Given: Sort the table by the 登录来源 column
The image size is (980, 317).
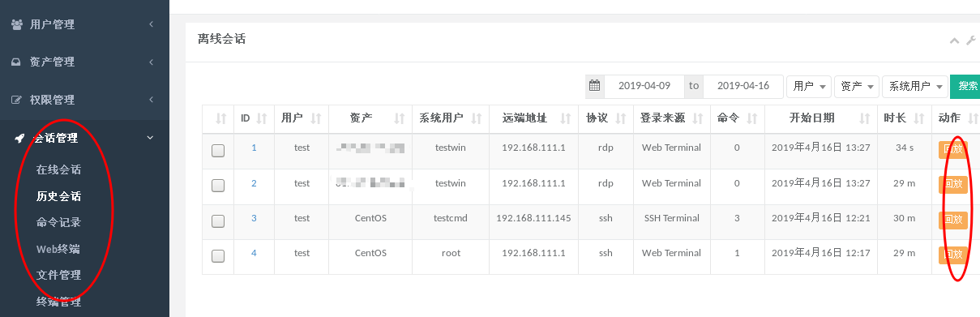Looking at the screenshot, I should (697, 118).
